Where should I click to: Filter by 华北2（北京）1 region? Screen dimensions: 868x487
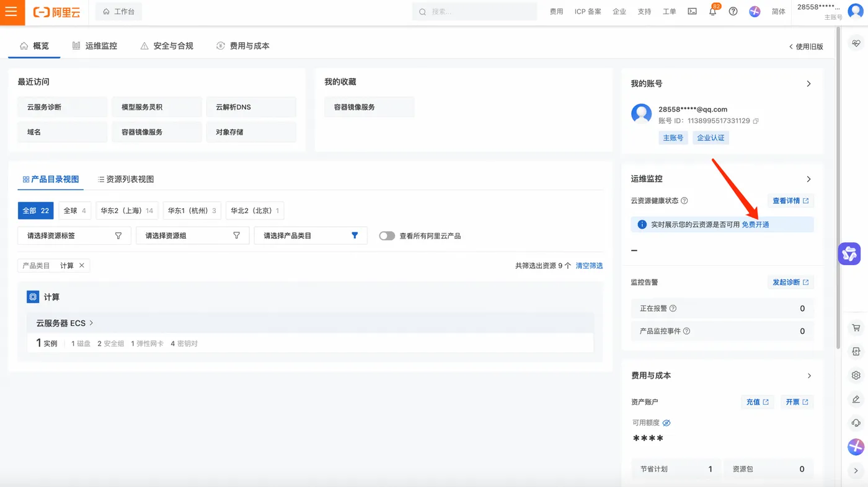255,211
